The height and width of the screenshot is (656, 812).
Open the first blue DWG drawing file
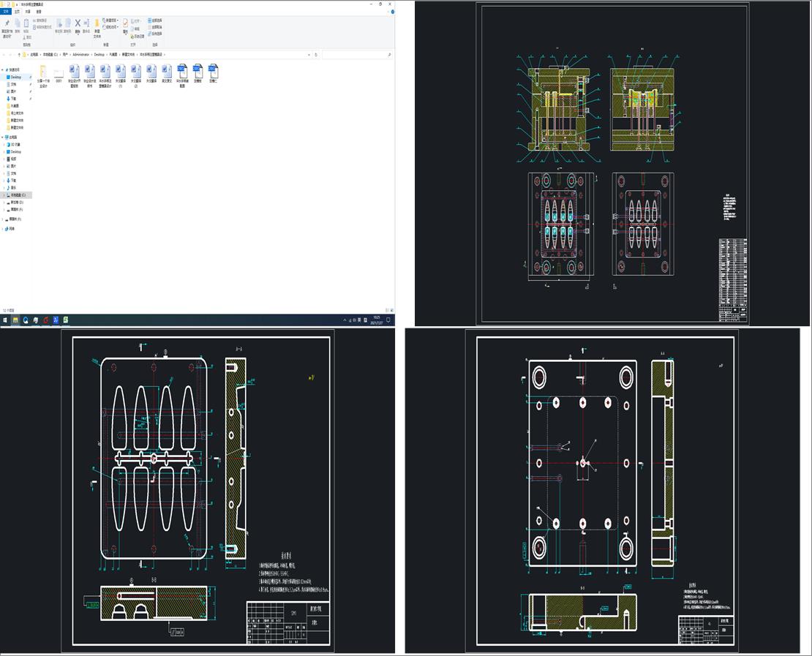181,71
